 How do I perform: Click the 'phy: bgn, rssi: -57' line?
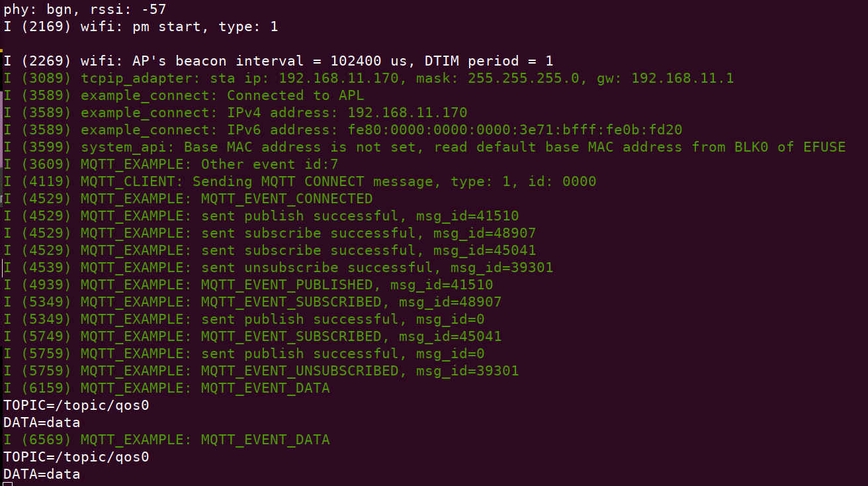(85, 9)
